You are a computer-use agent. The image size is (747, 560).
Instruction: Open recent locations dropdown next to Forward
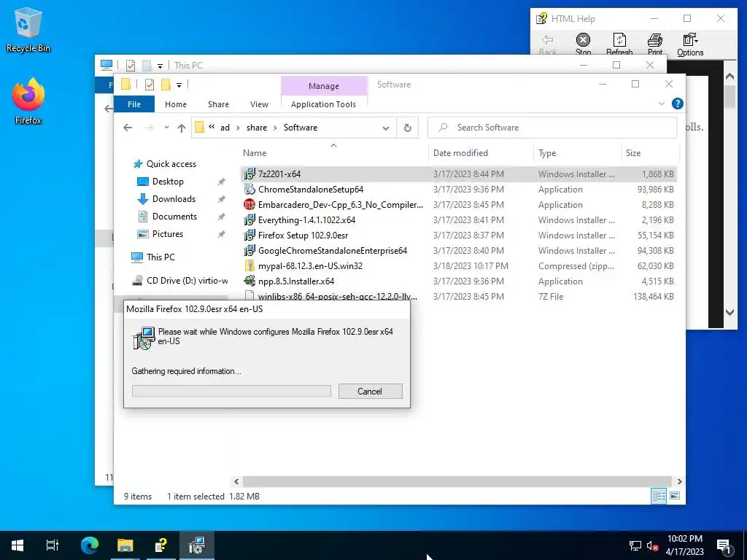[166, 128]
